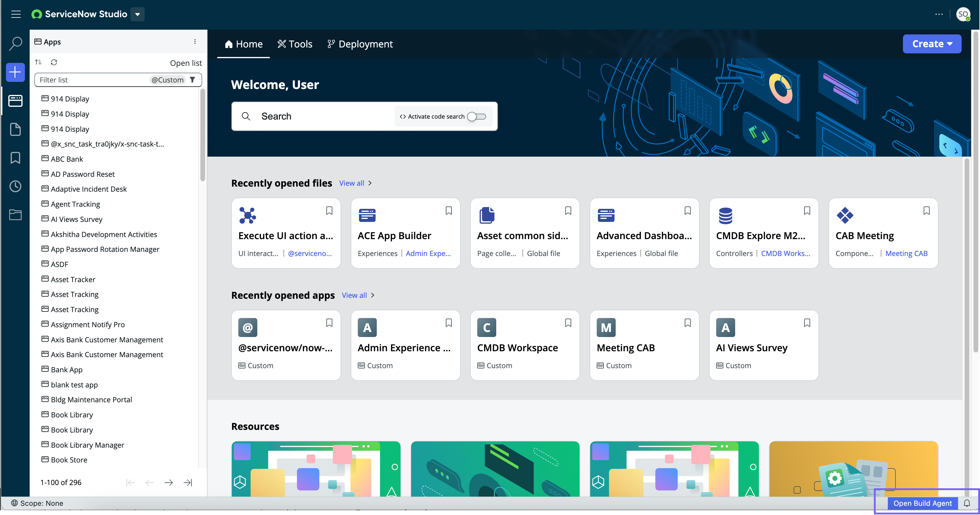Bookmark the Admin Experience app card
Image resolution: width=980 pixels, height=515 pixels.
click(448, 323)
